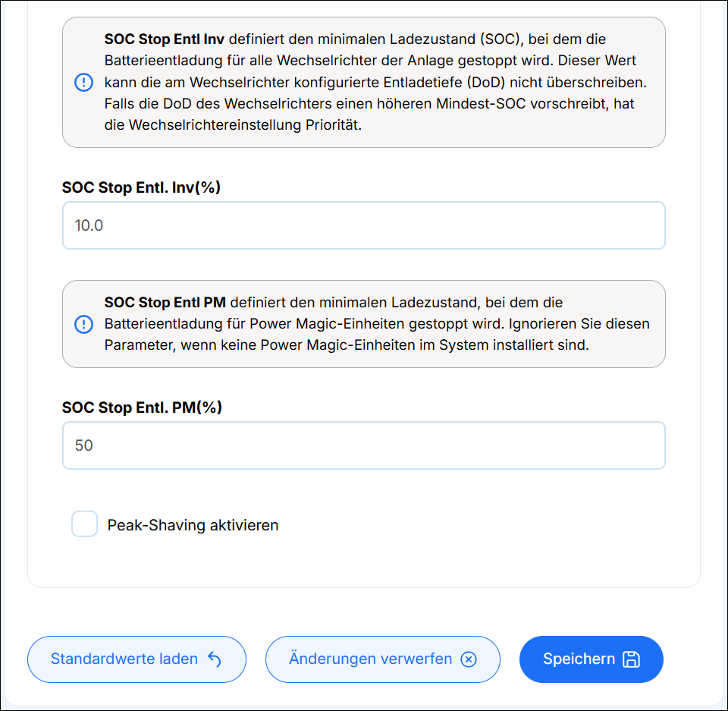
Task: Click the info icon beside SOC Stop Entl Inv description
Action: [x=83, y=82]
